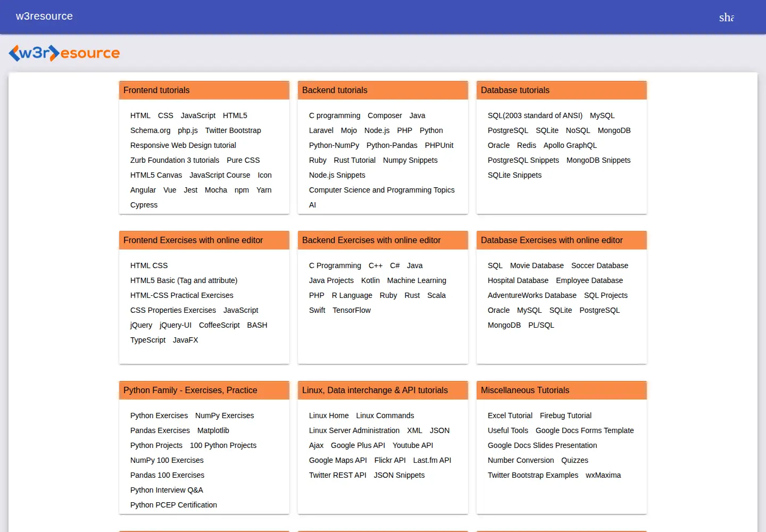
Task: Click the Hospital Database link
Action: (x=518, y=280)
